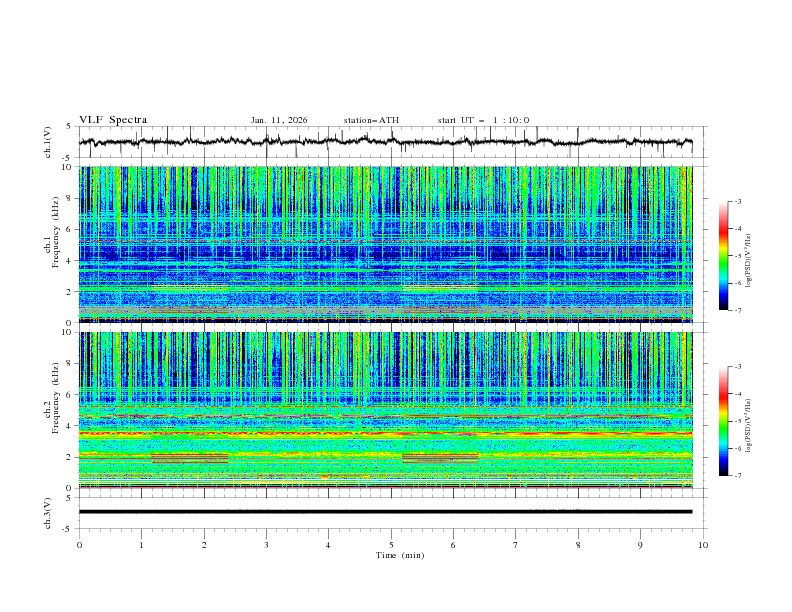Click the ch.2 frequency axis "6" tick
The width and height of the screenshot is (792, 612).
coord(71,395)
